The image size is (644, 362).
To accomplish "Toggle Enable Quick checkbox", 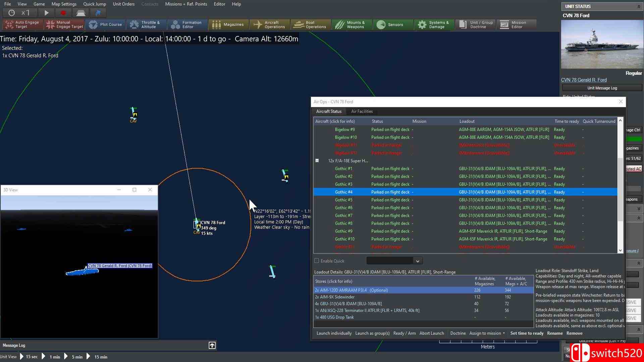I will click(316, 261).
